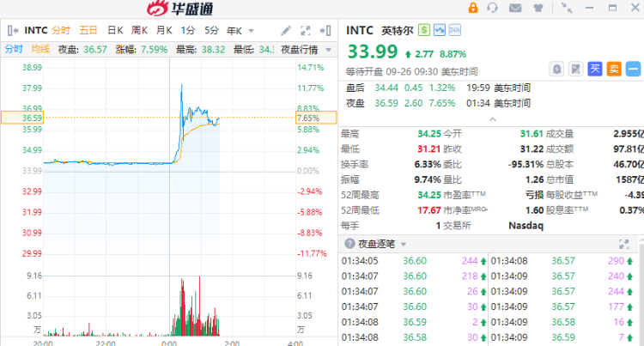The image size is (644, 346).
Task: Click the 今开 31.61 value
Action: pos(532,134)
